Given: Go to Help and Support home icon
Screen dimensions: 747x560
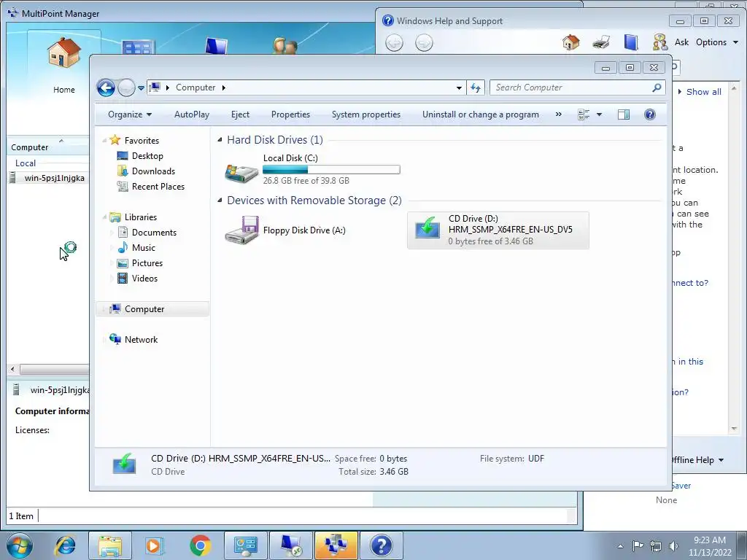Looking at the screenshot, I should click(x=570, y=42).
